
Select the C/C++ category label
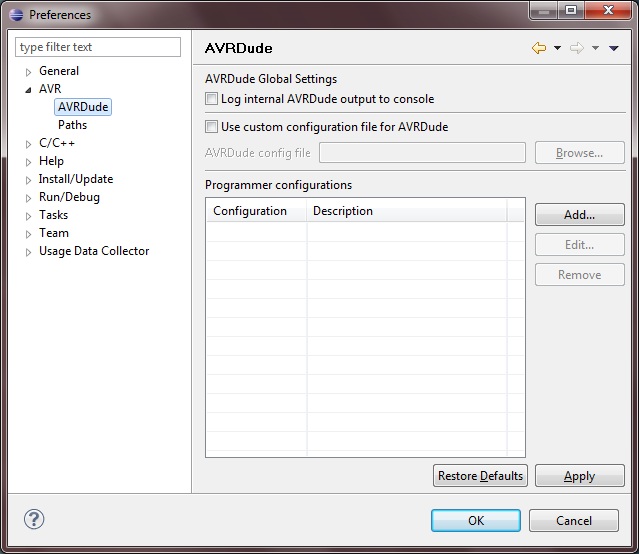(x=57, y=143)
